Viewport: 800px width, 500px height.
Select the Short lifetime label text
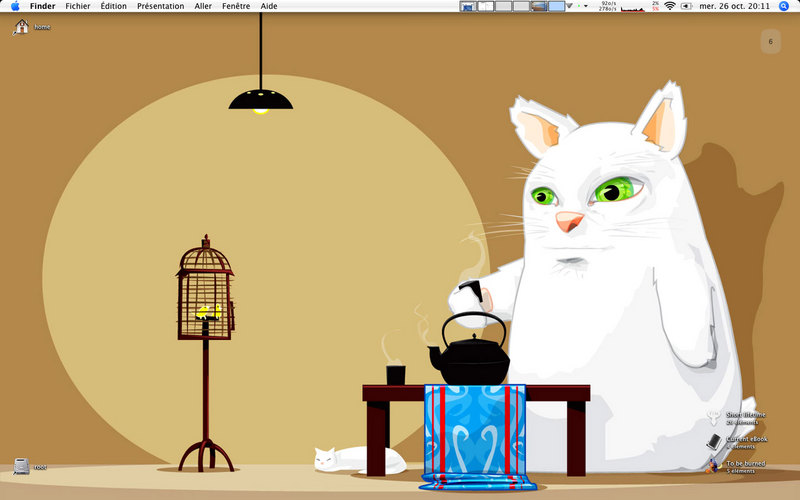[746, 415]
